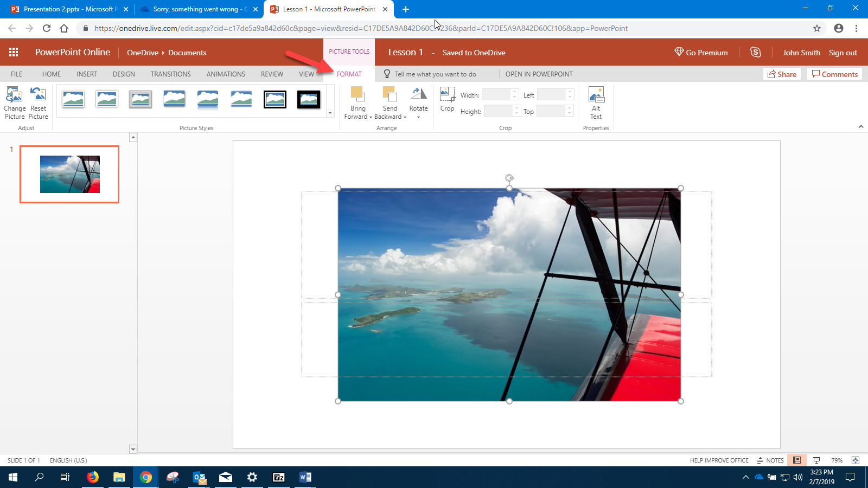Switch to the ANIMATIONS tab
Image resolution: width=868 pixels, height=488 pixels.
[225, 74]
